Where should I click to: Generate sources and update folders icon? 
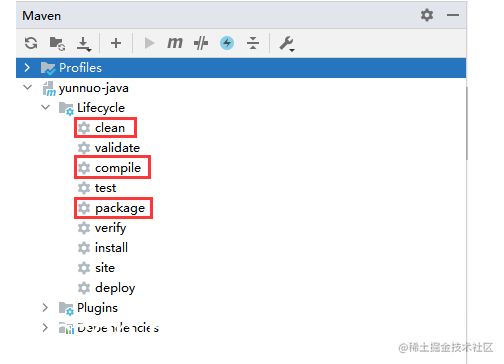[x=57, y=43]
